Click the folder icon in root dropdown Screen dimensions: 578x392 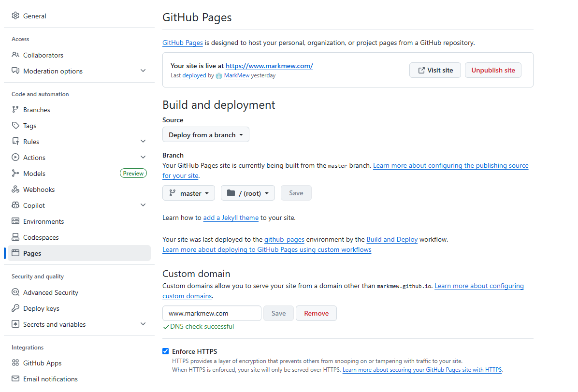[x=231, y=193]
